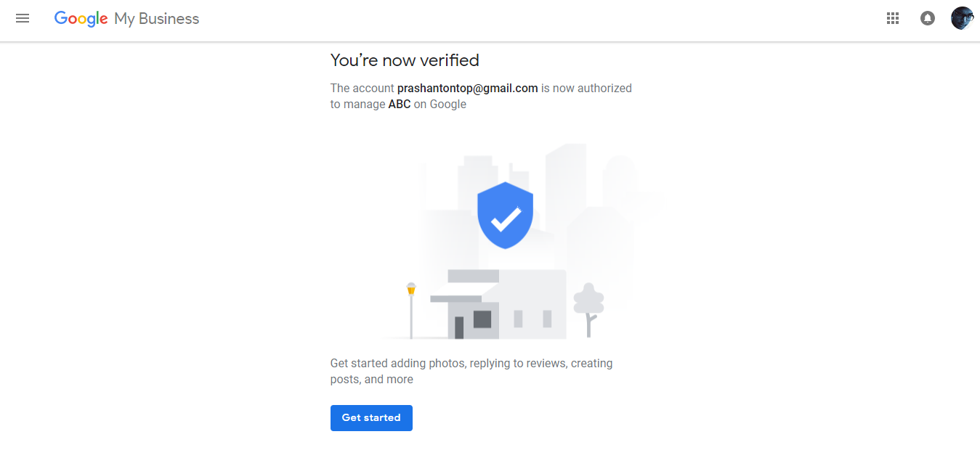Click the gray tree illustration
Screen dimensions: 980x458
click(588, 310)
